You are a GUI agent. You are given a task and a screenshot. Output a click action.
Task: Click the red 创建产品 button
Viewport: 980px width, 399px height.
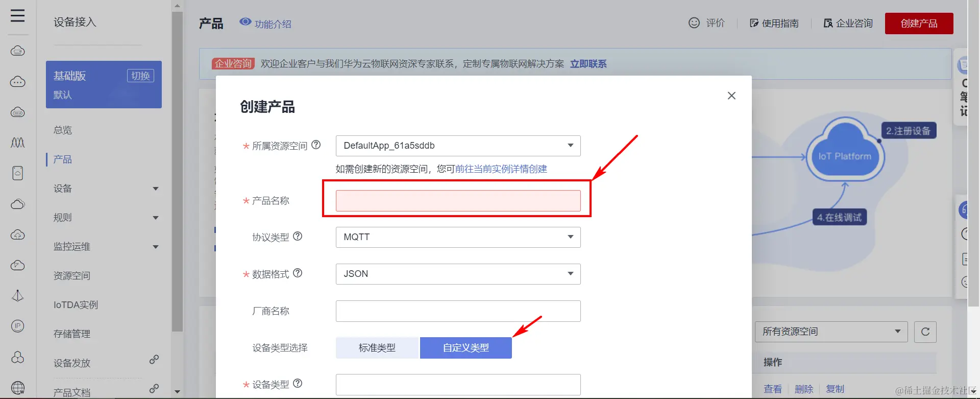pos(919,24)
